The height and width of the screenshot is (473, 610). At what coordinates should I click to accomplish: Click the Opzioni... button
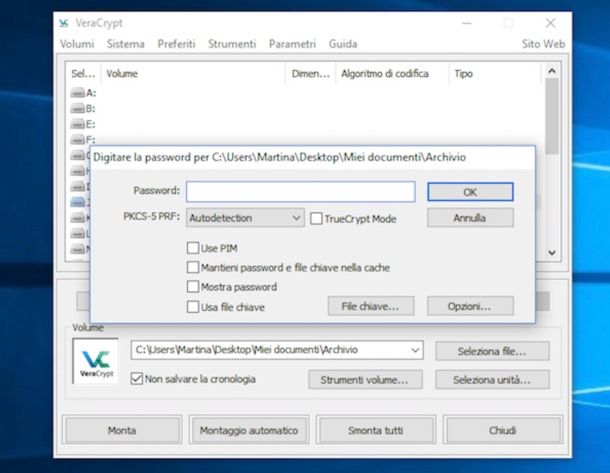pyautogui.click(x=470, y=307)
